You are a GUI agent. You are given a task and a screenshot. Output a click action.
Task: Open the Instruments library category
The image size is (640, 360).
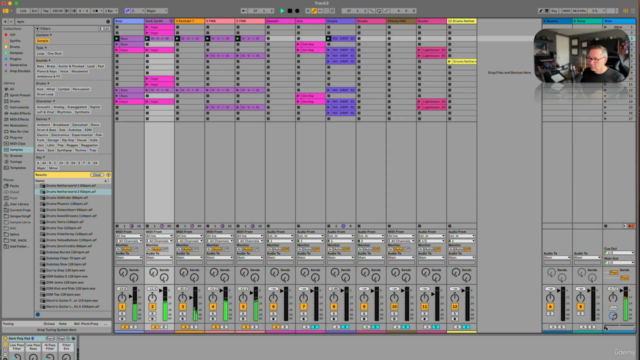19,107
